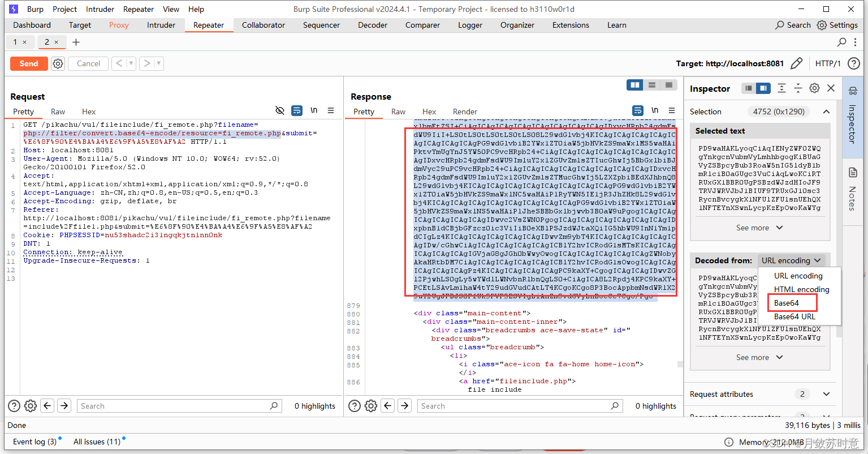Open forward history dropdown arrow
The width and height of the screenshot is (868, 454).
click(159, 63)
